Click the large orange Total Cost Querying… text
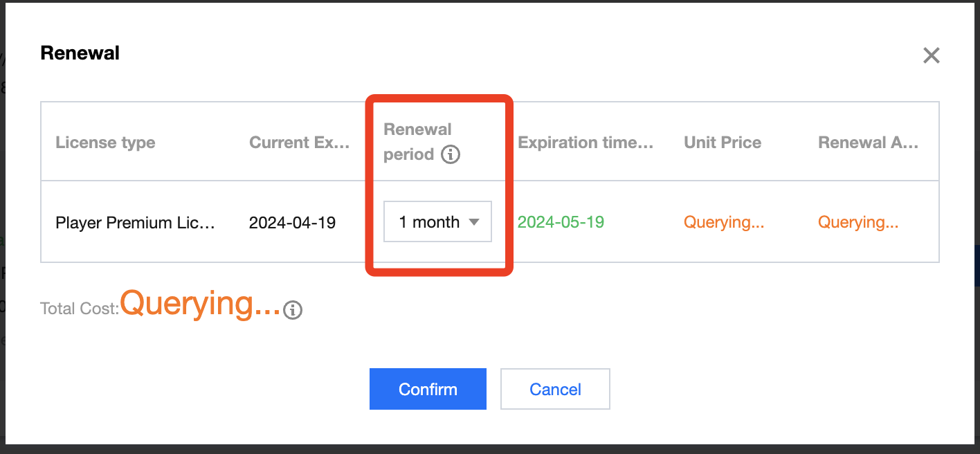The width and height of the screenshot is (980, 454). pyautogui.click(x=201, y=303)
